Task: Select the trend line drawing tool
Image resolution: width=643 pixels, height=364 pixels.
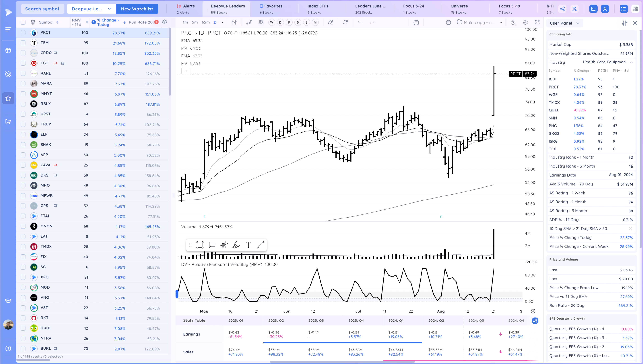Action: coord(260,245)
